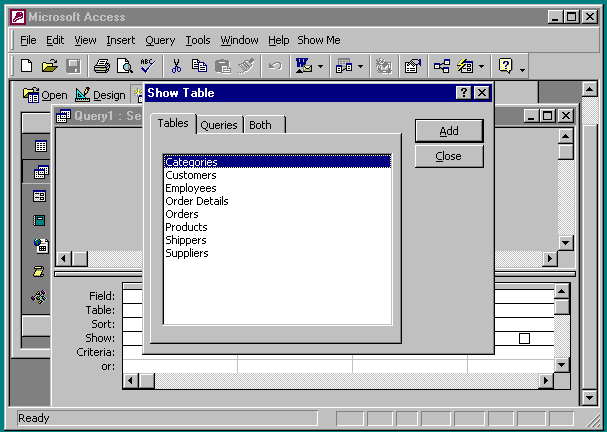Viewport: 607px width, 432px height.
Task: Select Customers in the table list
Action: point(277,175)
